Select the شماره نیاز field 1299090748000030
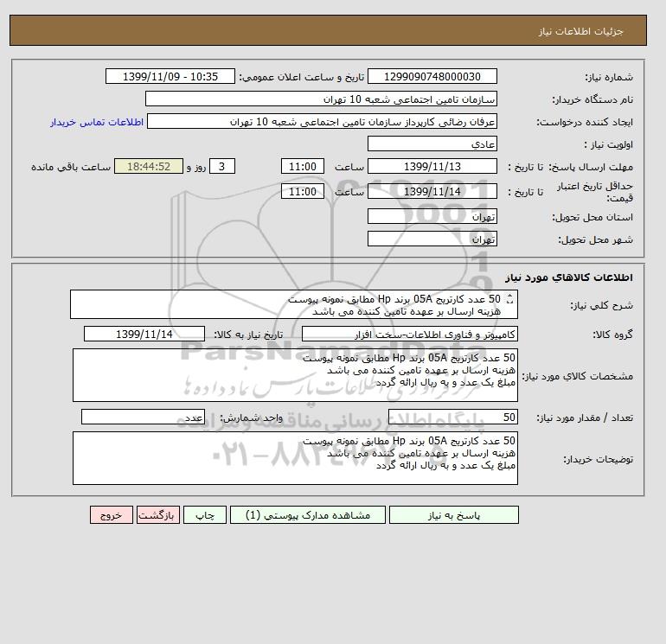 (432, 76)
